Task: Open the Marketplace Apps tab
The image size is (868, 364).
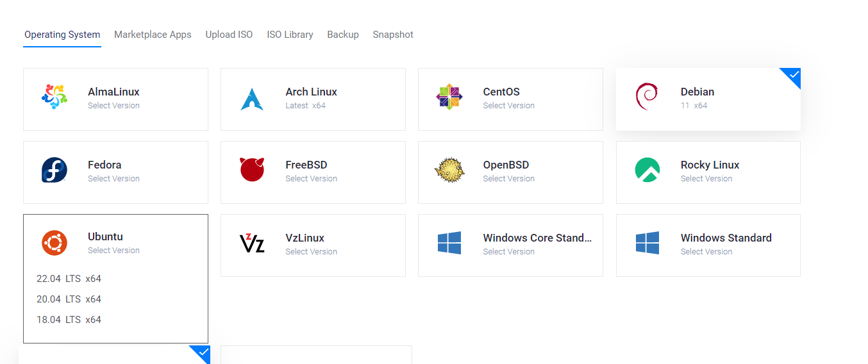Action: (x=153, y=35)
